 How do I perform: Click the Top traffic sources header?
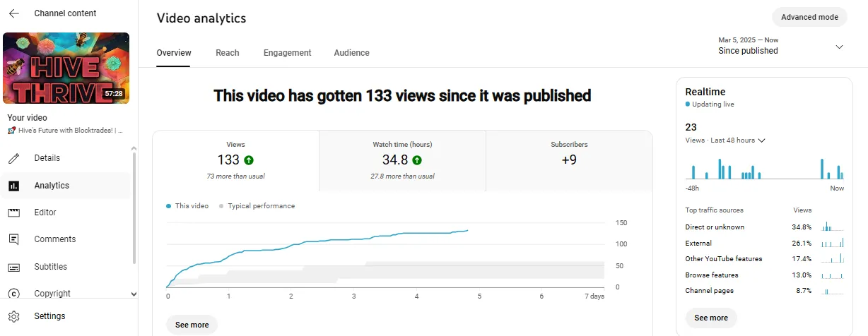(715, 210)
